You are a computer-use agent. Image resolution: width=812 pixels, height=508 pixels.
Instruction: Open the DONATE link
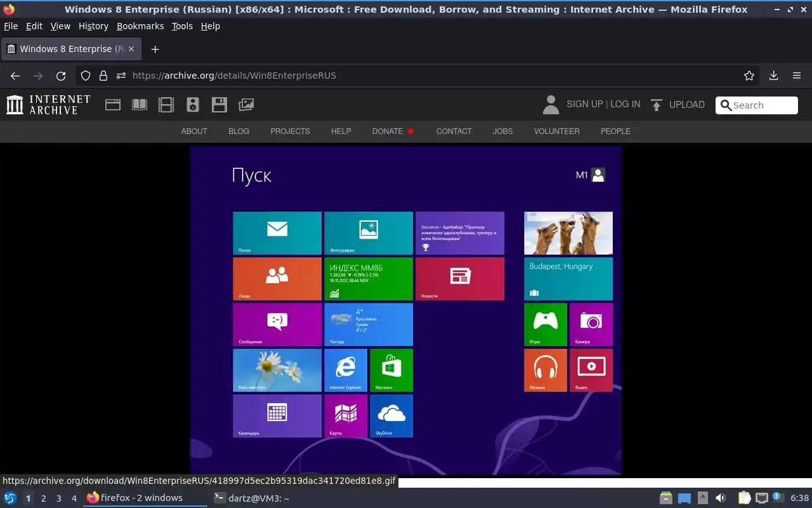click(x=388, y=131)
